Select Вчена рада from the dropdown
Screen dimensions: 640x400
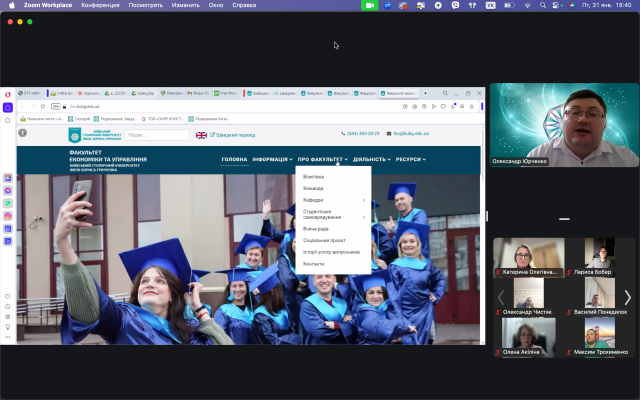click(316, 228)
